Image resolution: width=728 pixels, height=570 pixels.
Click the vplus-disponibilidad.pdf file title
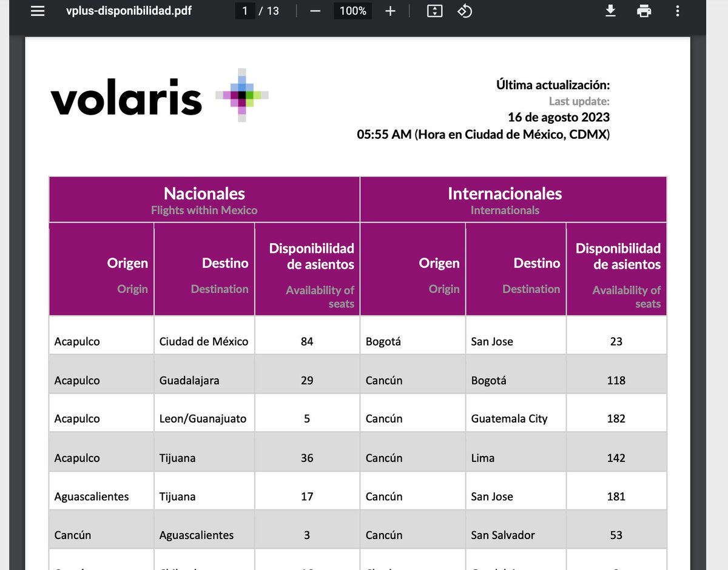click(129, 11)
